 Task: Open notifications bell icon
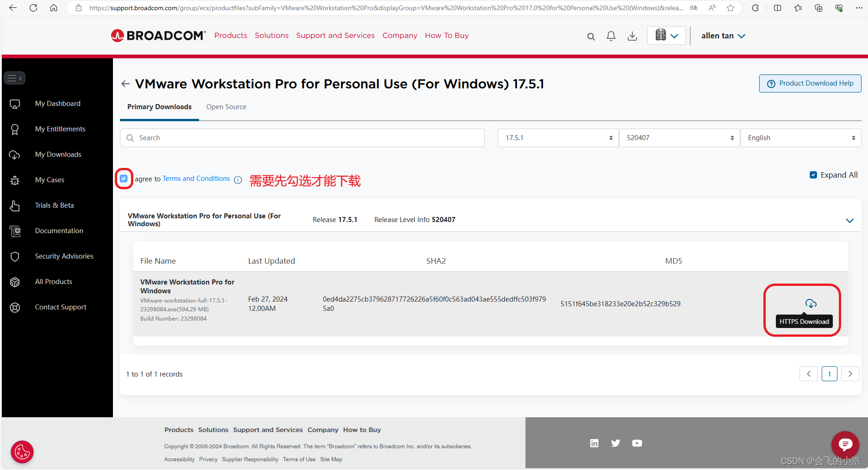pyautogui.click(x=611, y=36)
